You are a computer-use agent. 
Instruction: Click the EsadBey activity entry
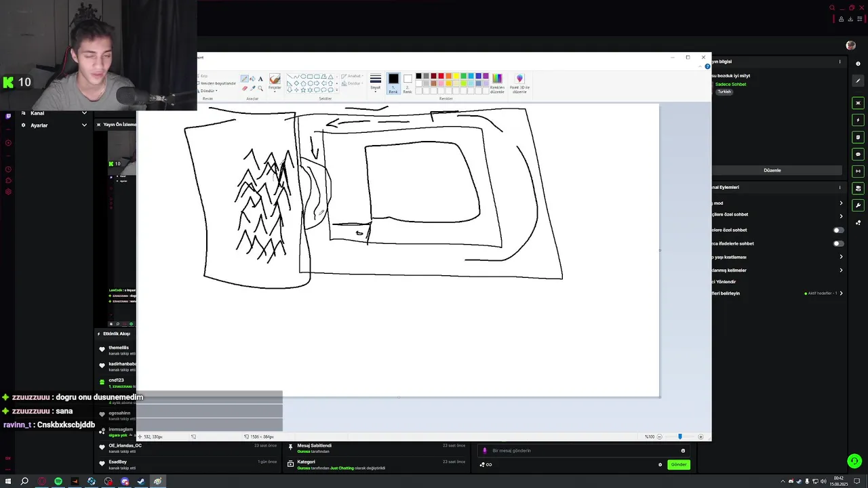click(189, 464)
